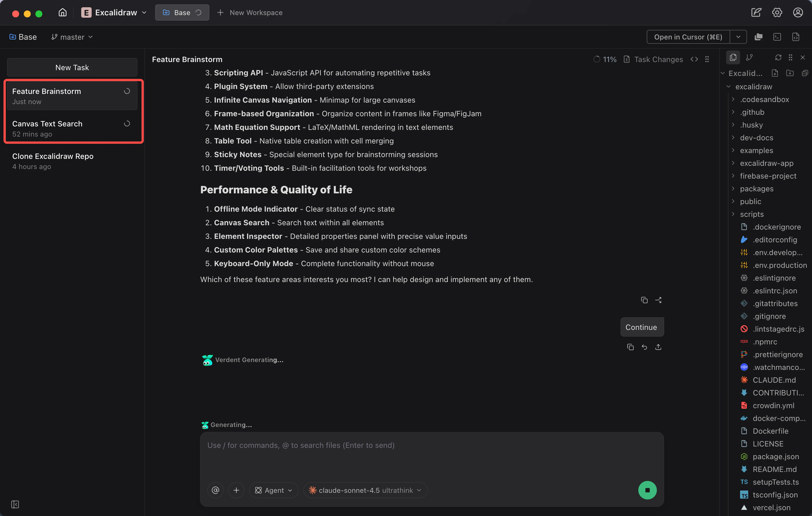812x516 pixels.
Task: Expand the .github folder
Action: [733, 112]
